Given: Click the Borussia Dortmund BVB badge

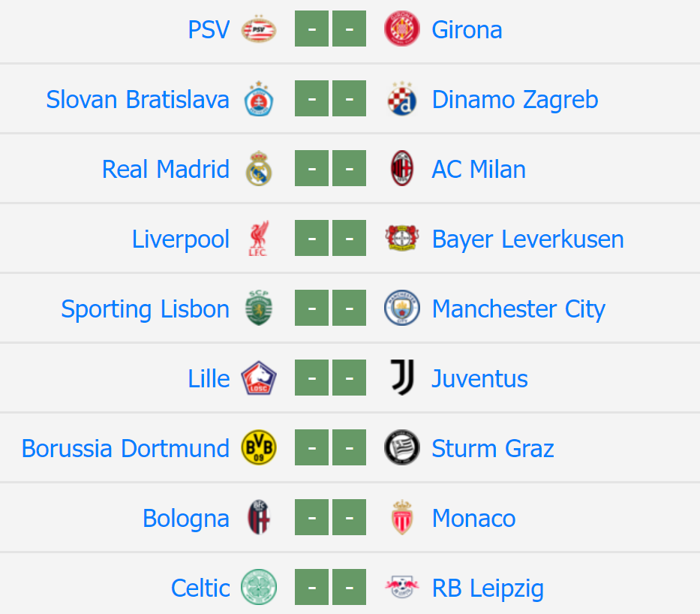Looking at the screenshot, I should [x=259, y=449].
